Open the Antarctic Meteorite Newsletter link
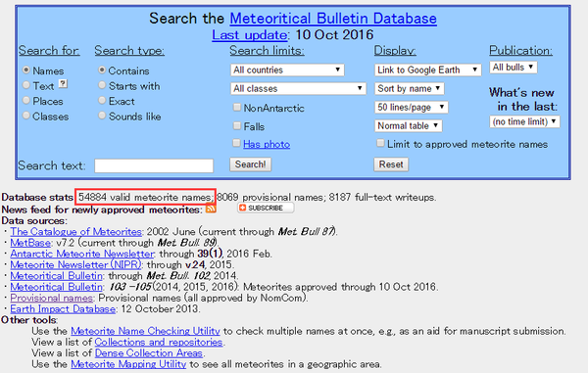The width and height of the screenshot is (588, 373). click(82, 254)
